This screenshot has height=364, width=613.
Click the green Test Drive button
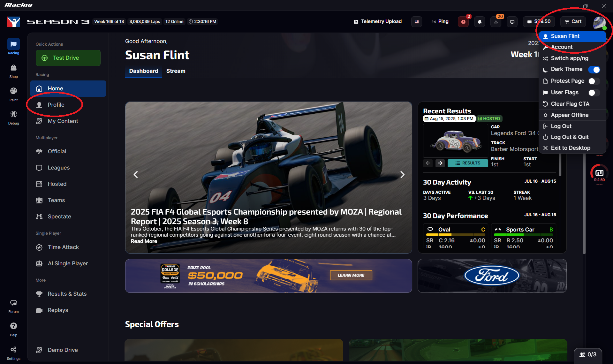(x=68, y=58)
